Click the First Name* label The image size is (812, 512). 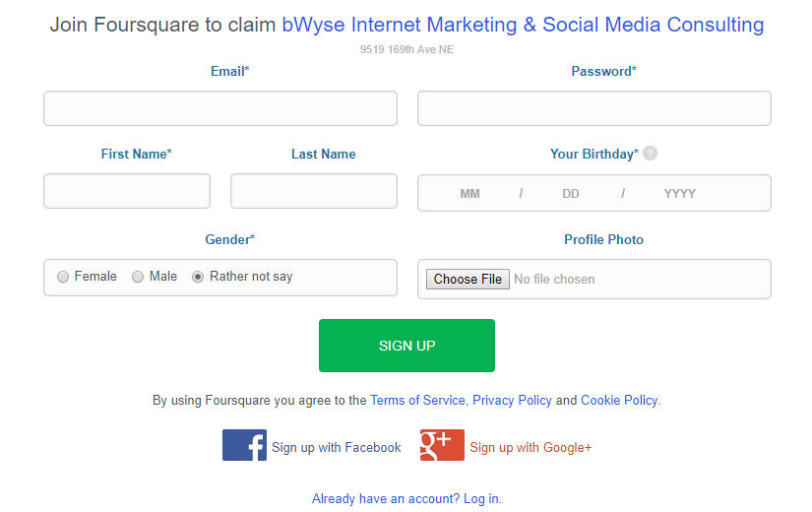[x=136, y=154]
